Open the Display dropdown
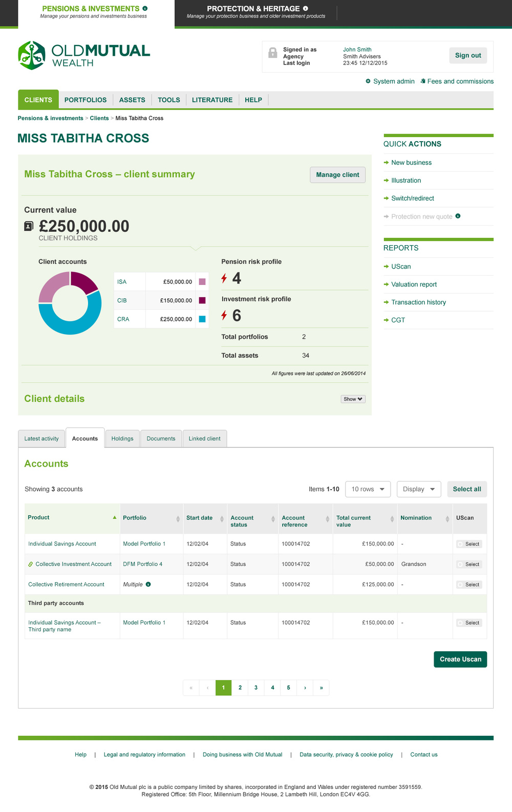 pyautogui.click(x=419, y=489)
